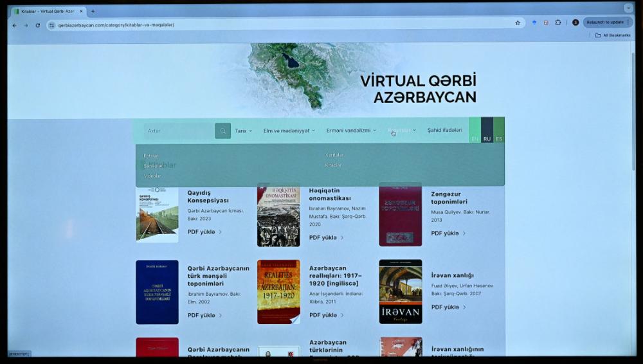Open the browser extensions puzzle icon
643x364 pixels.
(558, 23)
